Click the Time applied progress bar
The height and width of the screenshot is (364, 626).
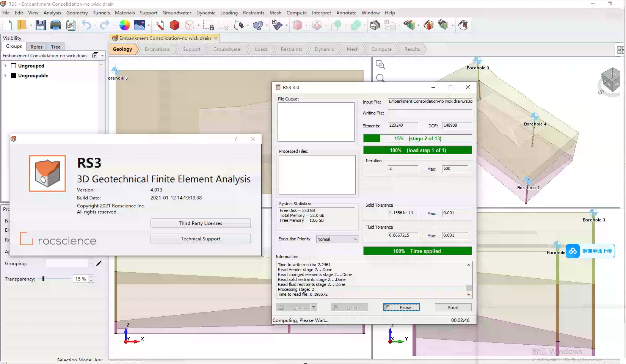pos(417,251)
